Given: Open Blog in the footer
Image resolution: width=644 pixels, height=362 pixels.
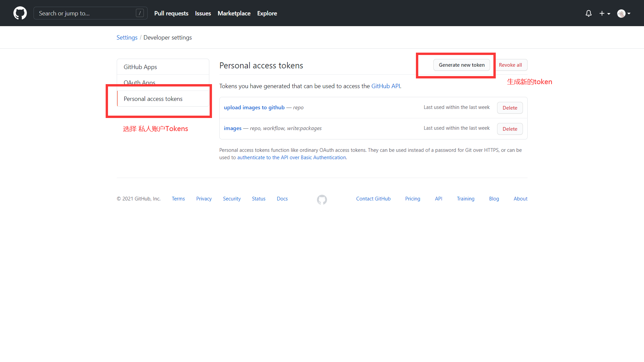Looking at the screenshot, I should click(494, 199).
